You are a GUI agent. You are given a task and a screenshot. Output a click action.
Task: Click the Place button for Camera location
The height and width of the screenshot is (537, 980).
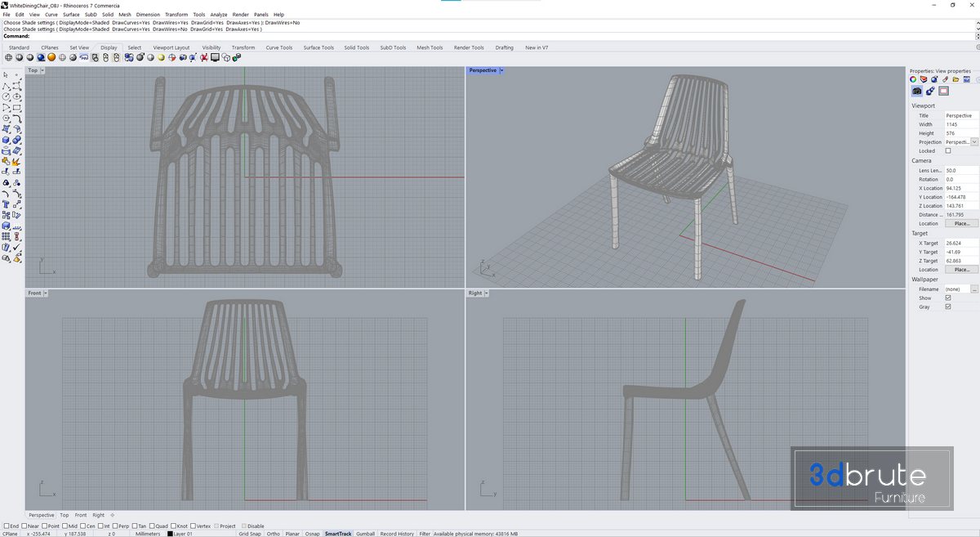pos(961,223)
